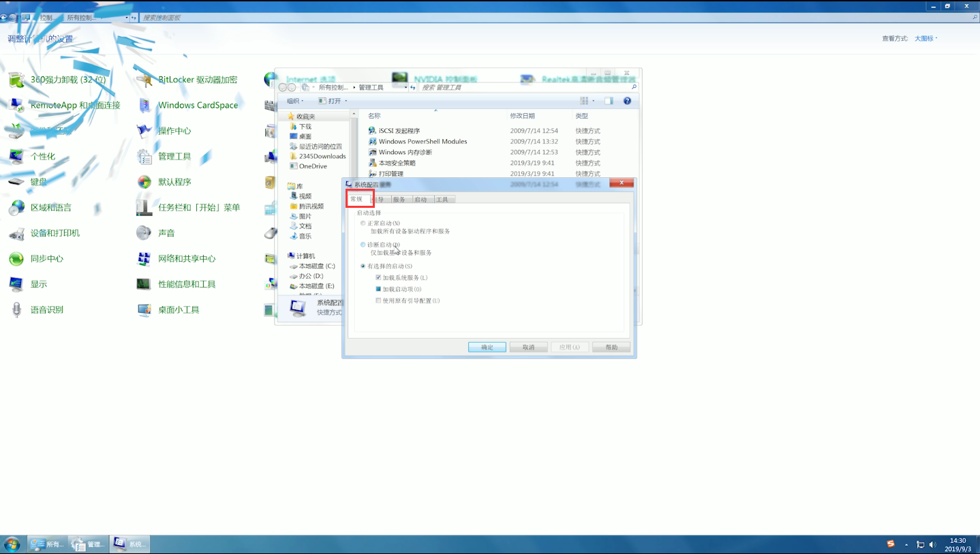This screenshot has width=980, height=554.
Task: Click the 管理工具 search box
Action: pyautogui.click(x=527, y=87)
